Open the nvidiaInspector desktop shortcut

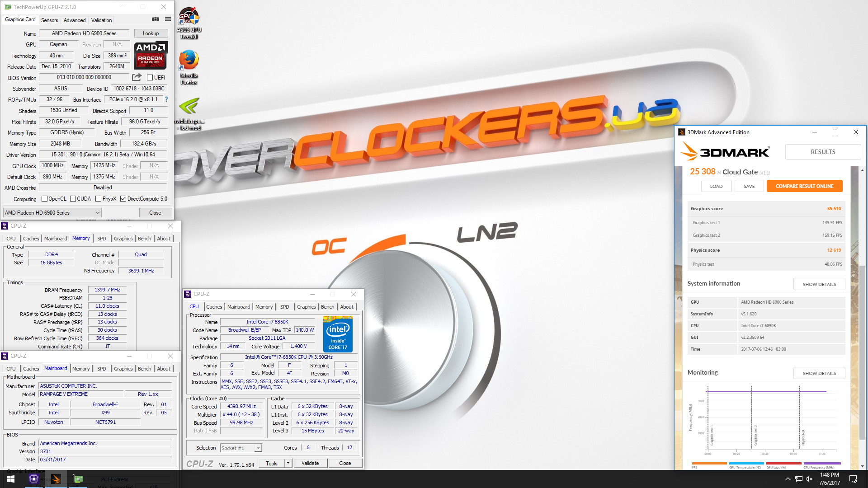pos(189,114)
